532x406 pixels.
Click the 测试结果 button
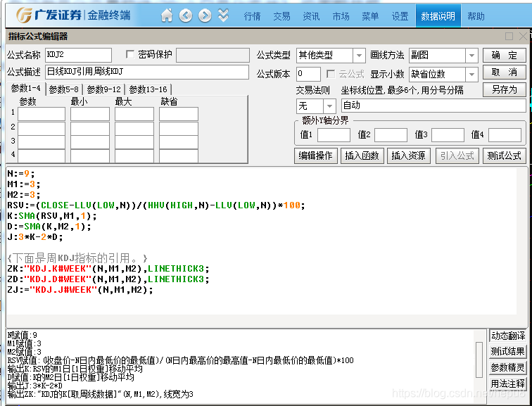pyautogui.click(x=507, y=352)
